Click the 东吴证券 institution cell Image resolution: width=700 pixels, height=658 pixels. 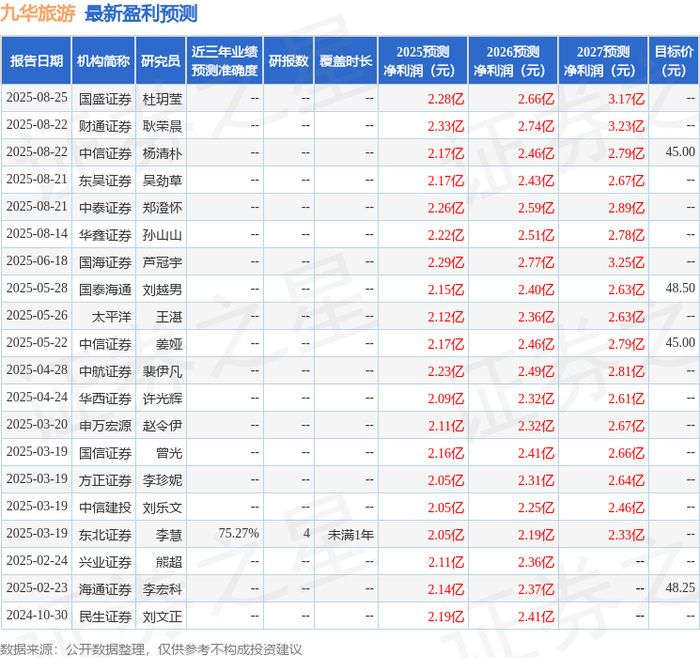(x=105, y=180)
